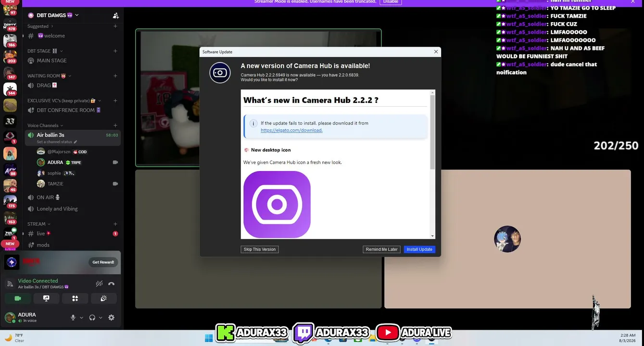Viewport: 644px width, 346px height.
Task: Click the plus icon beside Suggested
Action: [x=115, y=26]
